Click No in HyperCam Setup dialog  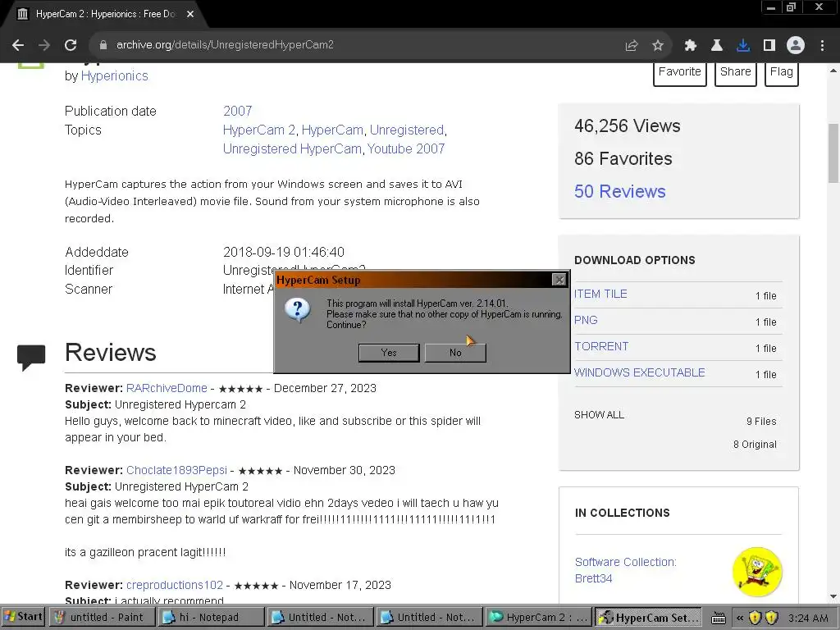tap(455, 353)
